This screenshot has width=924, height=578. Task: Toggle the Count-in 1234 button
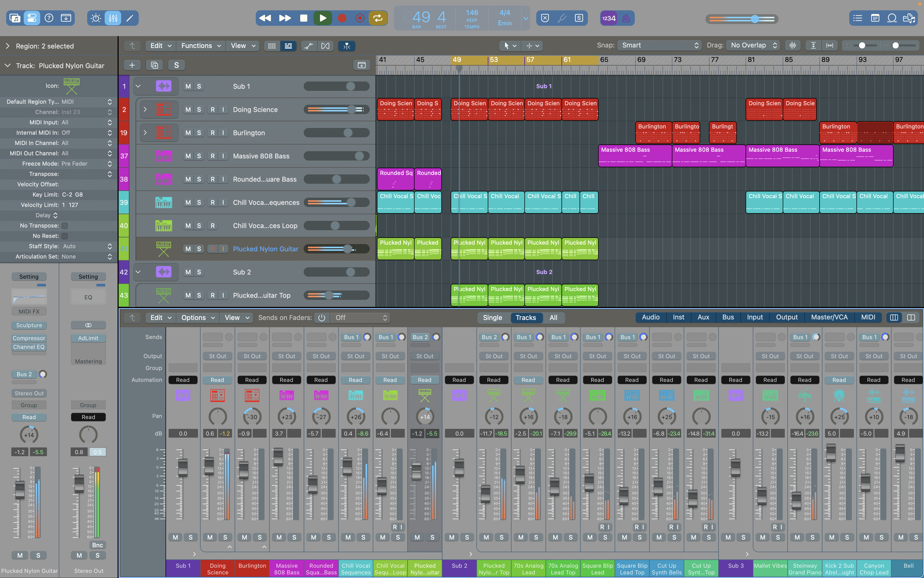[x=609, y=18]
